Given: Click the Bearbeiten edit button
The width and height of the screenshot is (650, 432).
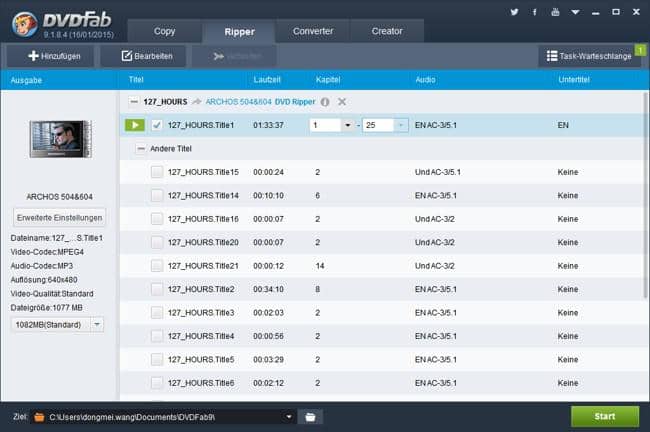Looking at the screenshot, I should [143, 56].
